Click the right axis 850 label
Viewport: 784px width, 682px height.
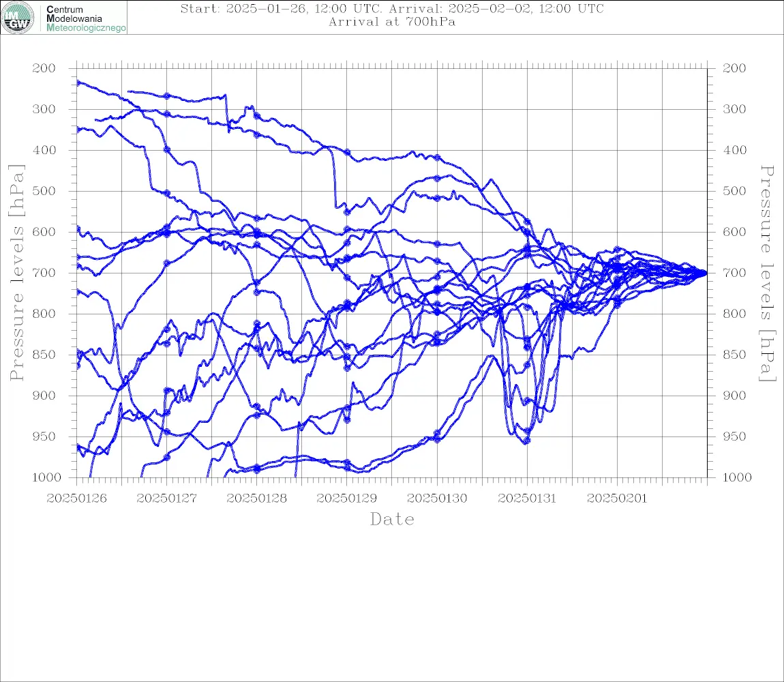tap(734, 355)
